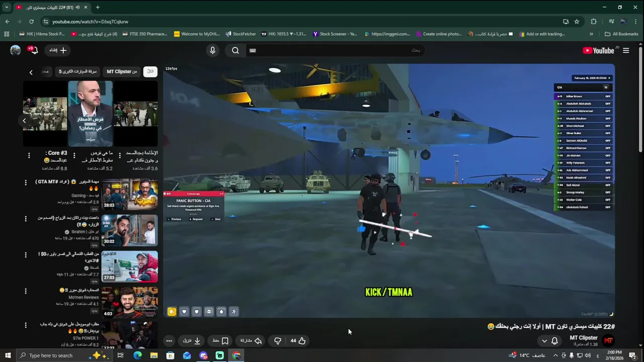Open a new Chrome tab
The height and width of the screenshot is (362, 644).
click(x=98, y=8)
